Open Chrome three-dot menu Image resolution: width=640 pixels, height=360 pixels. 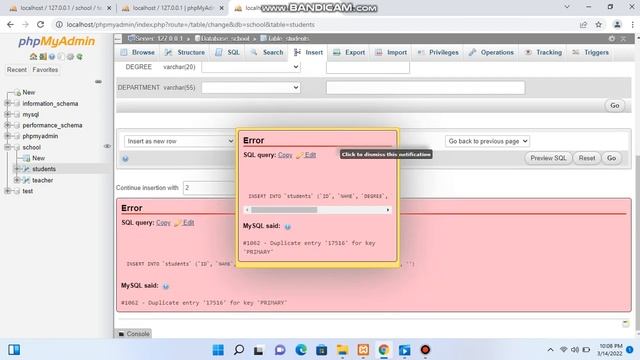632,24
